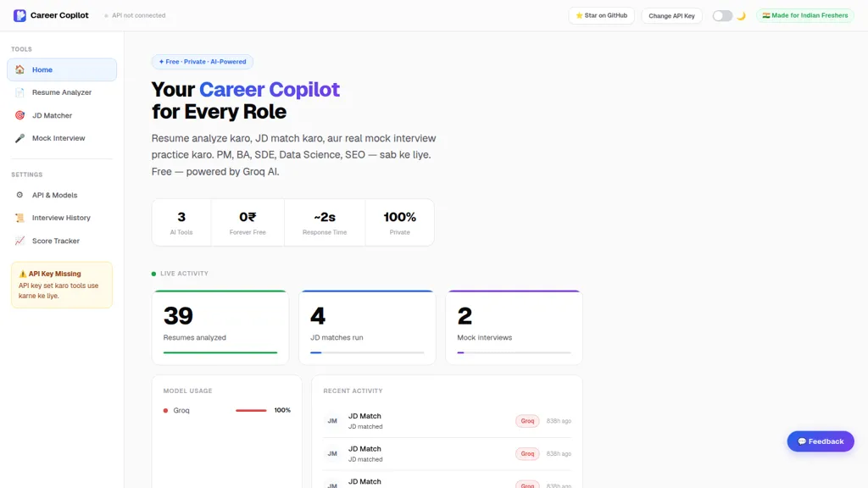Click the ~2s Response Time stat

pos(325,223)
